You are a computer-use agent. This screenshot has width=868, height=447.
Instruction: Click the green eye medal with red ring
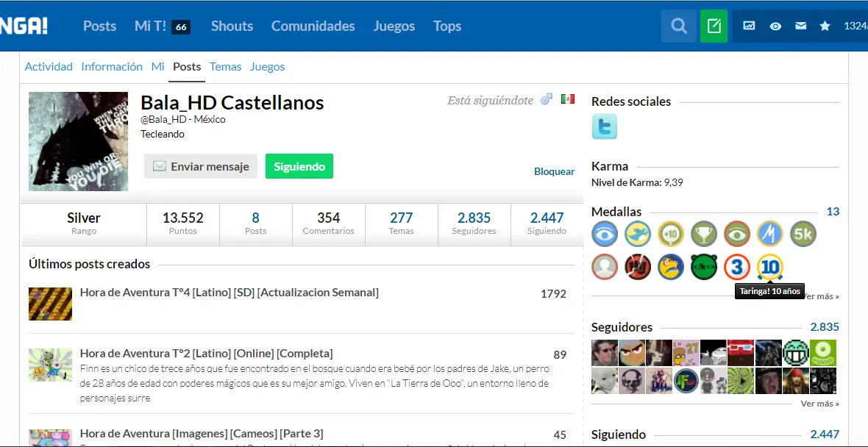(x=737, y=234)
